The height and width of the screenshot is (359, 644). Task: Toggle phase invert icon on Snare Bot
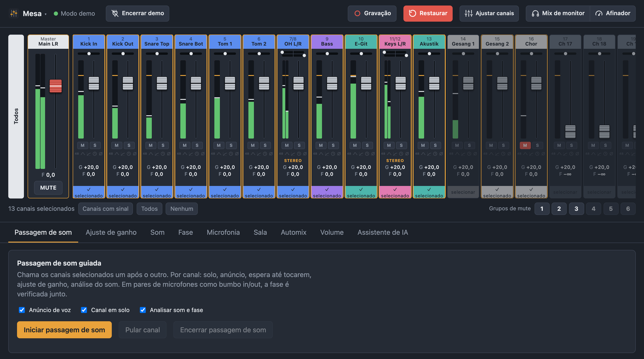click(x=203, y=154)
